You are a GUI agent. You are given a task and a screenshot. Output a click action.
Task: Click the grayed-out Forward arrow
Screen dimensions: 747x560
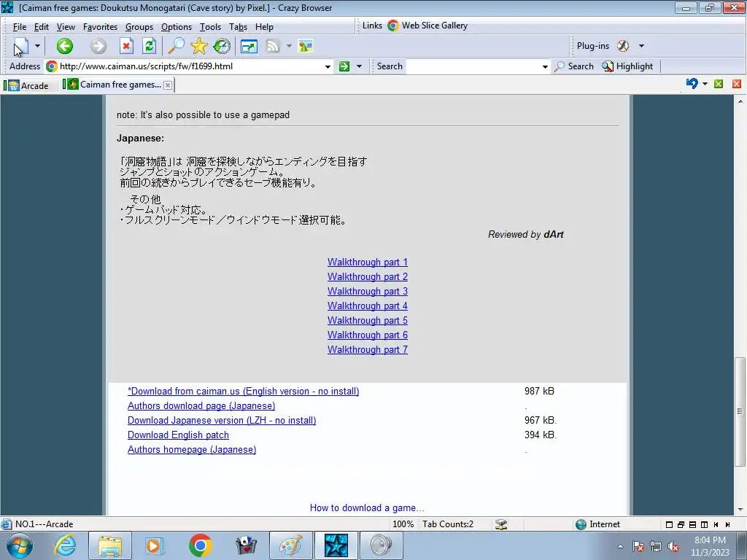coord(98,46)
